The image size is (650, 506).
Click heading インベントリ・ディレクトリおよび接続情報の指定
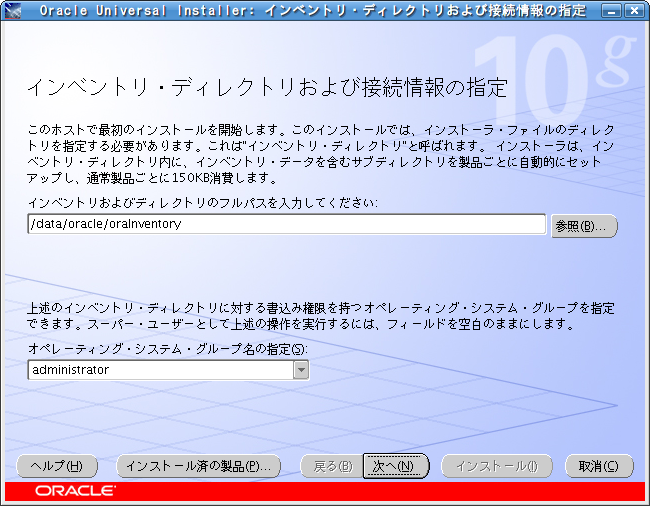[x=267, y=87]
